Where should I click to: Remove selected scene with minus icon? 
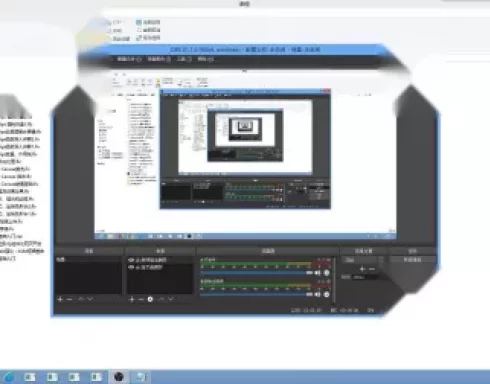coord(70,299)
